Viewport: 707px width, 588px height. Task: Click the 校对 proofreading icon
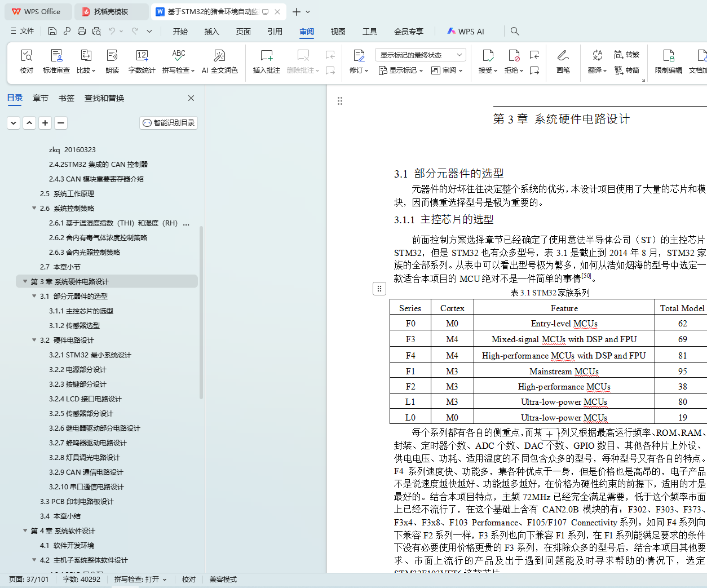pos(26,61)
